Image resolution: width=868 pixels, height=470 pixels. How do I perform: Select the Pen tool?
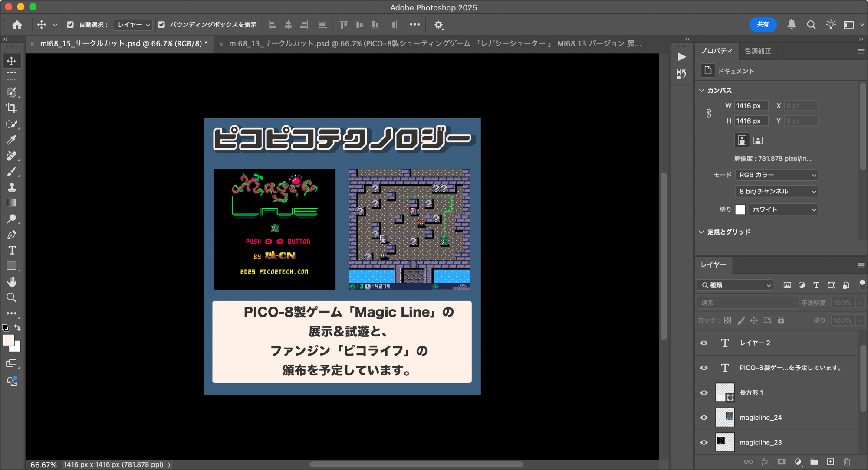click(x=12, y=235)
